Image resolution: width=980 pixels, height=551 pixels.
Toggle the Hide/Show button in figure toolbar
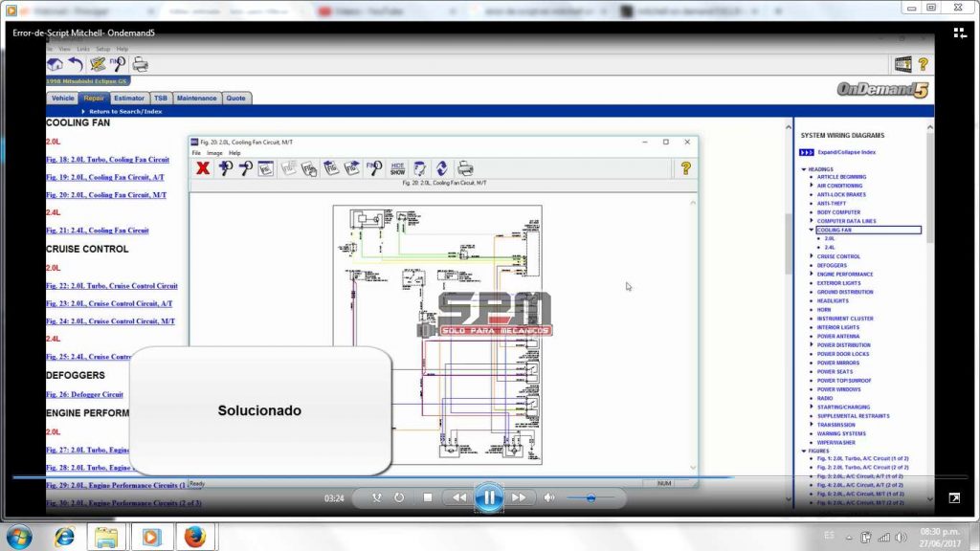(397, 168)
